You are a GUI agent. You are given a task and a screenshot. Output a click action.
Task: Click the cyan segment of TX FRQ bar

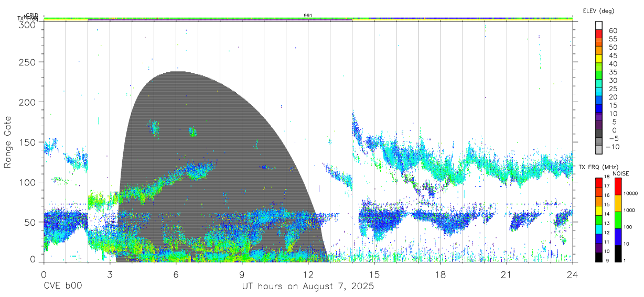click(599, 228)
